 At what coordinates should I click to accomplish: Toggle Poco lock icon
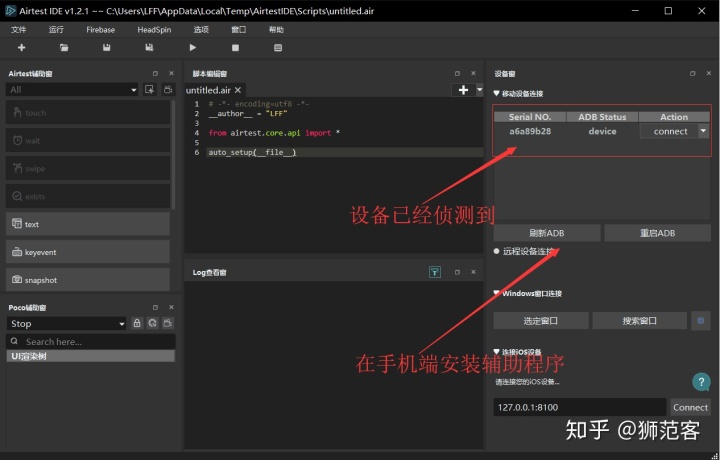[x=137, y=323]
